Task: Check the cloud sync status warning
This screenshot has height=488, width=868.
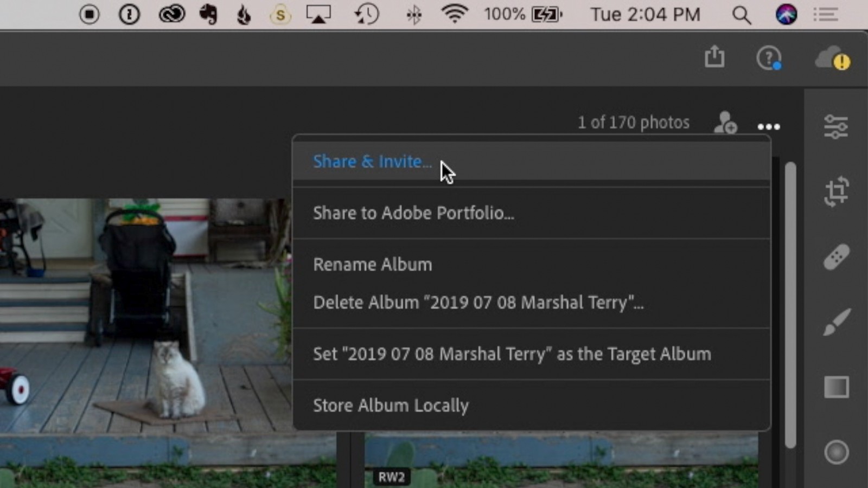Action: (x=833, y=59)
